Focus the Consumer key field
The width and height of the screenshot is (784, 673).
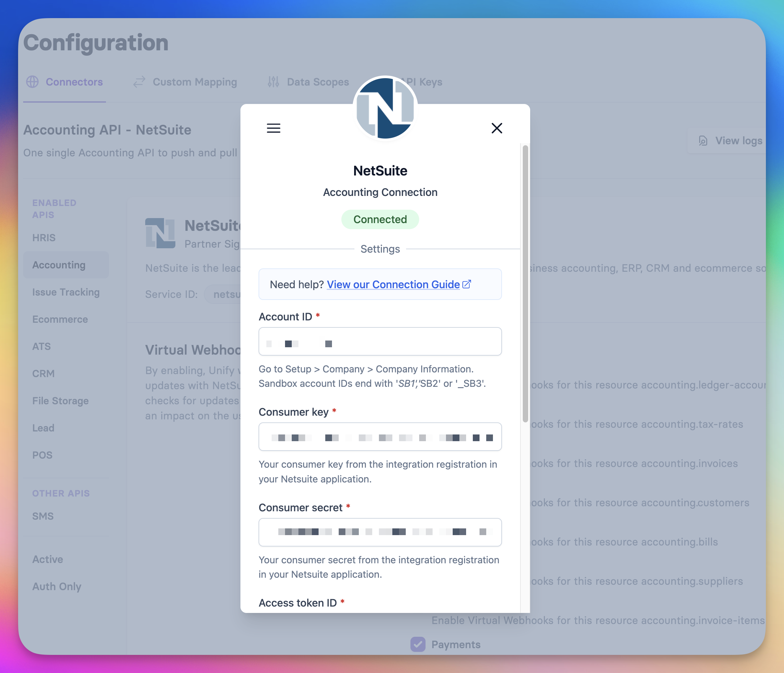click(380, 437)
